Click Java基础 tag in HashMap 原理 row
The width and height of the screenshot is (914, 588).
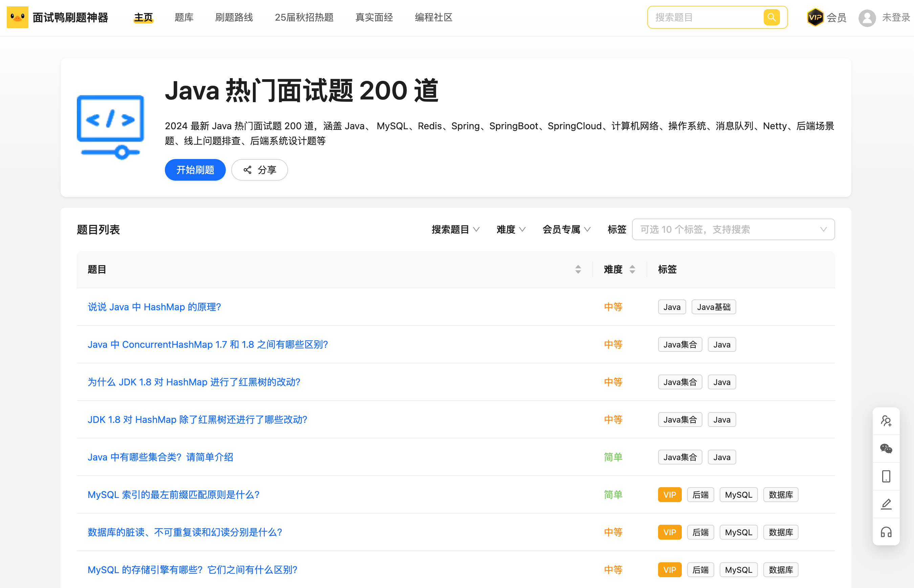tap(713, 307)
